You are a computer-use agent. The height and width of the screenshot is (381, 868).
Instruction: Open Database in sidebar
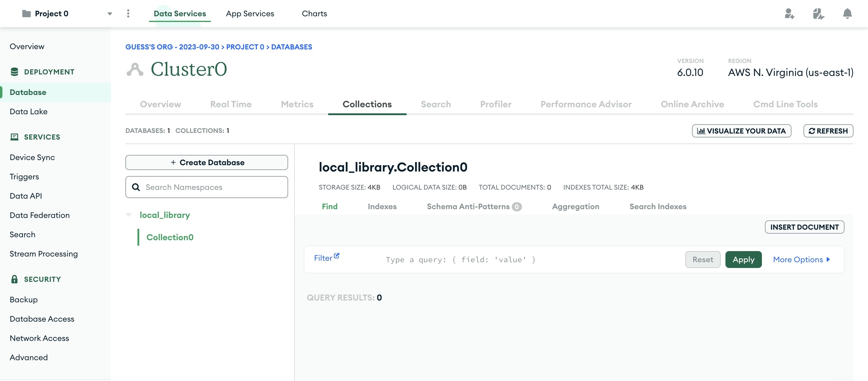click(55, 92)
